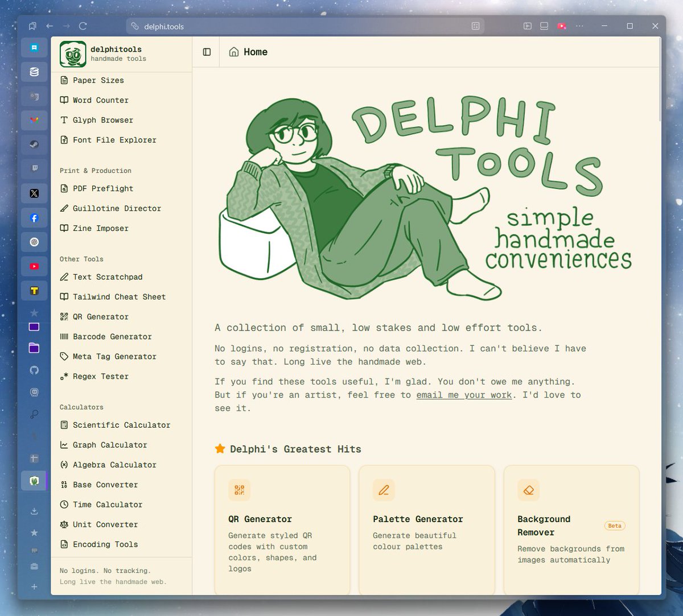Go back to previous page
This screenshot has height=616, width=683.
[50, 26]
